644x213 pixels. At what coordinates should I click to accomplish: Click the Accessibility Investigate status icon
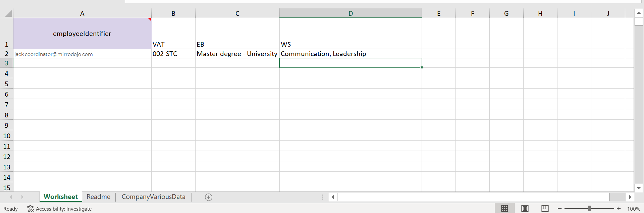31,209
